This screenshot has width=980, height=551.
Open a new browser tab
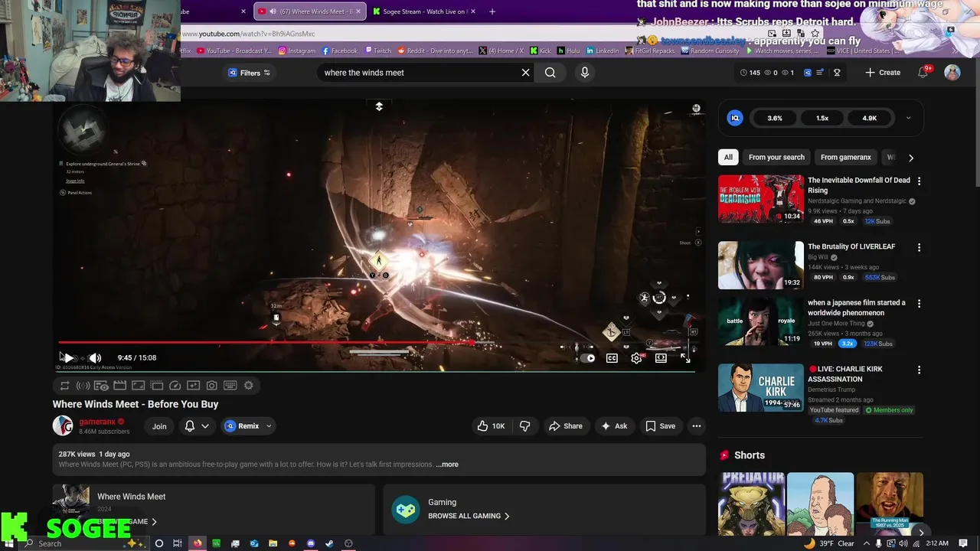click(492, 11)
